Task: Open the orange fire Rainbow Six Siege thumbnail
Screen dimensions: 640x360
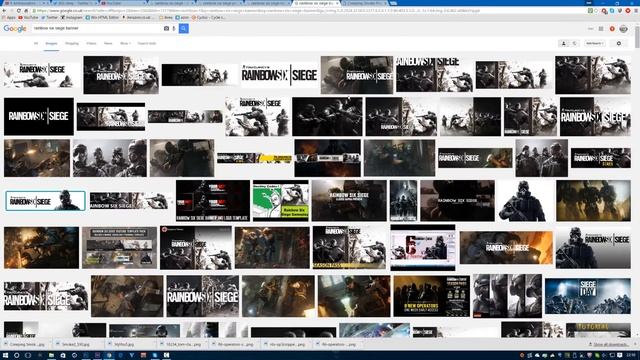Action: coord(506,248)
